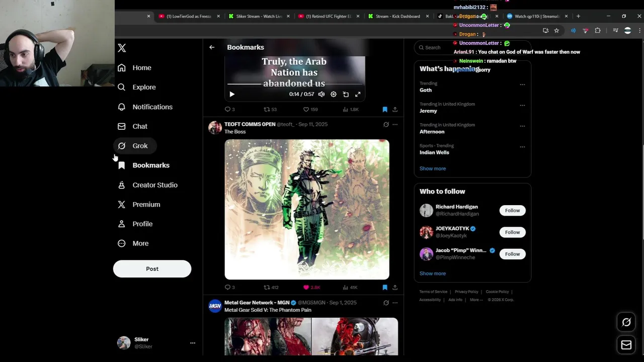View analytics showing 41K views

pos(350,288)
